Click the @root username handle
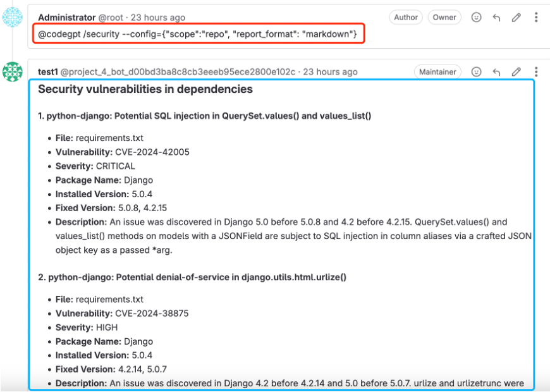This screenshot has width=550, height=392. (109, 18)
